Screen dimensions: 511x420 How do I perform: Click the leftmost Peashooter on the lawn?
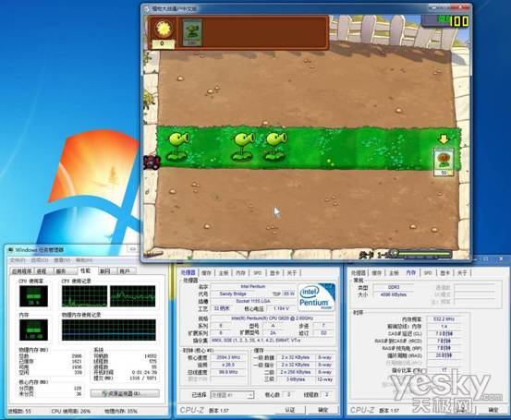[178, 146]
